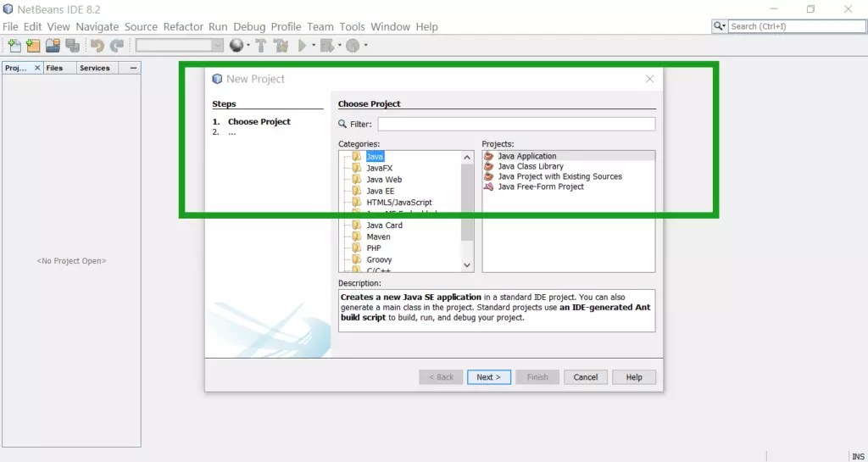The image size is (868, 462).
Task: Click the Build Project hammer icon
Action: (261, 46)
